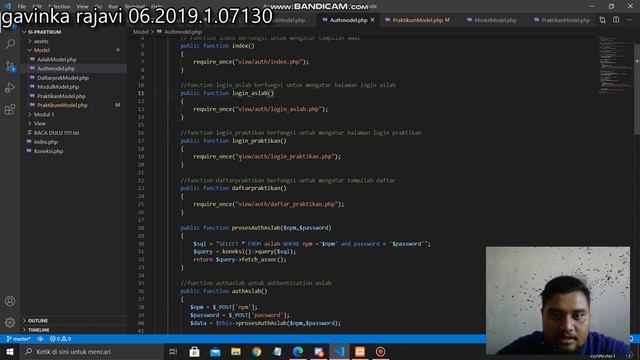640x360 pixels.
Task: Open the Extensions view
Action: tap(10, 109)
